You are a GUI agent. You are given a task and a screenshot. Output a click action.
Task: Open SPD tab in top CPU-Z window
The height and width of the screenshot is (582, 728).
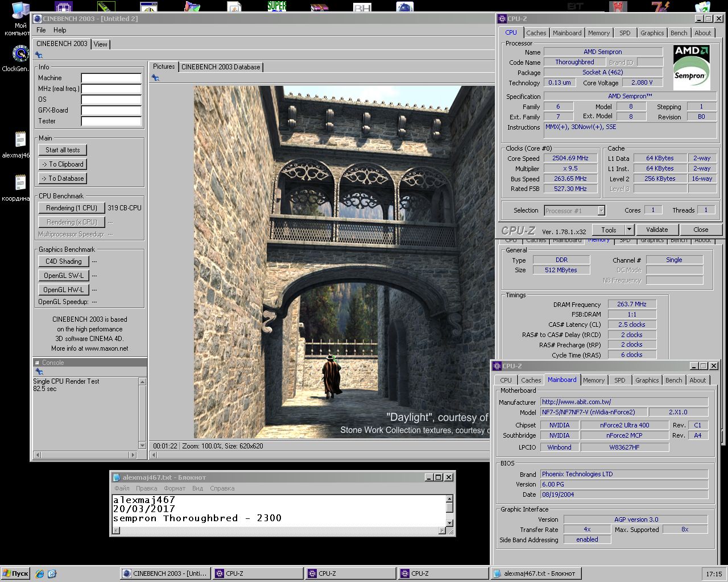point(625,33)
